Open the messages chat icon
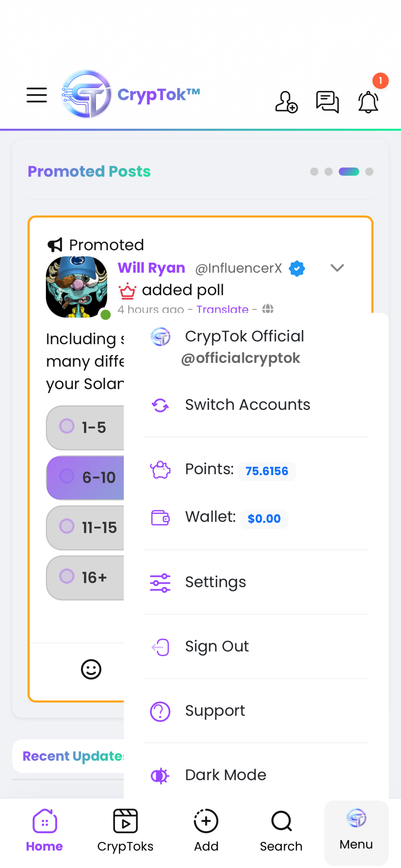The width and height of the screenshot is (401, 868). tap(327, 102)
